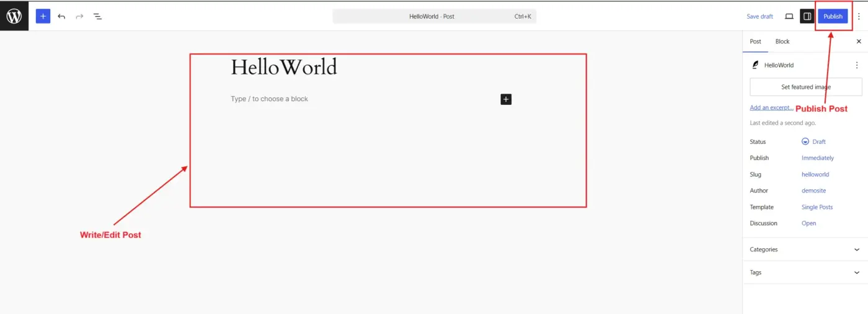Image resolution: width=868 pixels, height=314 pixels.
Task: Click the redo arrow icon
Action: point(79,16)
